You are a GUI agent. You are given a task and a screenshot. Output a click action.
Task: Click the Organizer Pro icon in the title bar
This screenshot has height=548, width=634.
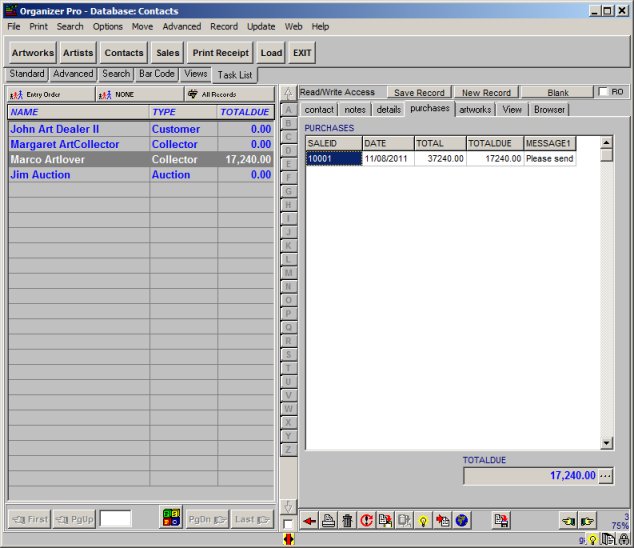[11, 11]
